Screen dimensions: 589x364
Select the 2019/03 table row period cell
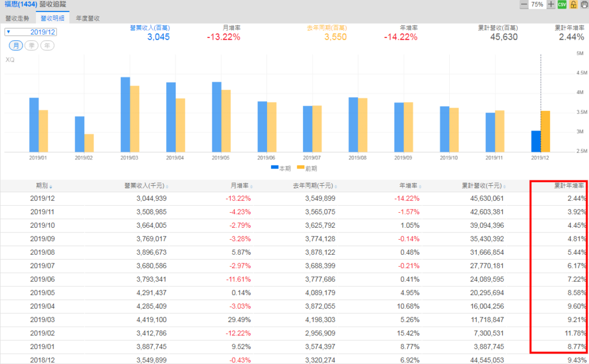coord(43,320)
